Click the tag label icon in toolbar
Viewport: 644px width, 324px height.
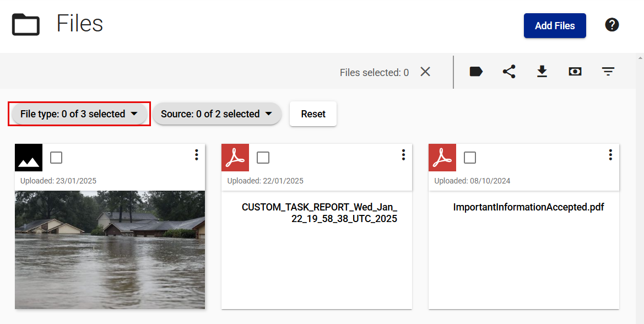475,72
